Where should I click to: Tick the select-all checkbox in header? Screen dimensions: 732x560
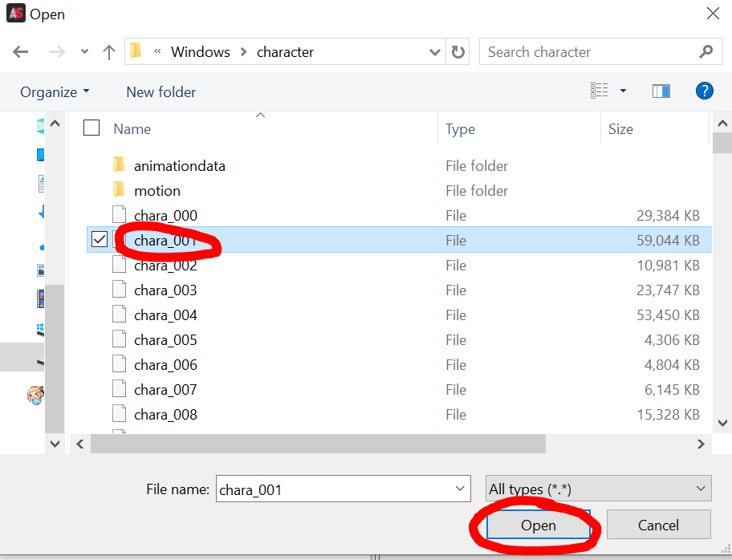coord(91,128)
